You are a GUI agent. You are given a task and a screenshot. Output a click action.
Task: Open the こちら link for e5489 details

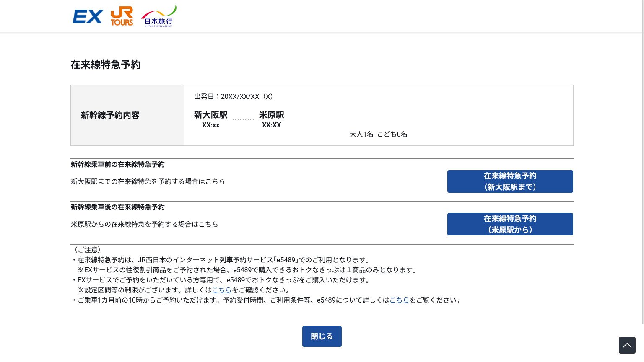point(399,300)
